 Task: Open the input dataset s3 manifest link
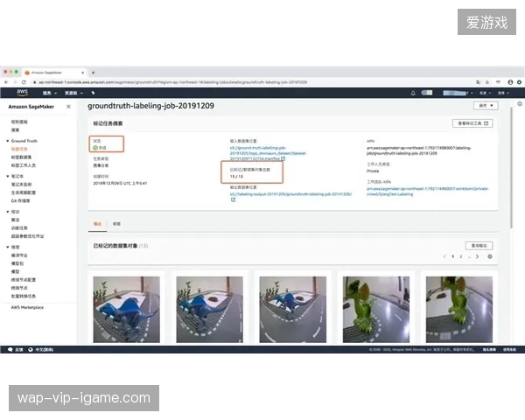268,153
